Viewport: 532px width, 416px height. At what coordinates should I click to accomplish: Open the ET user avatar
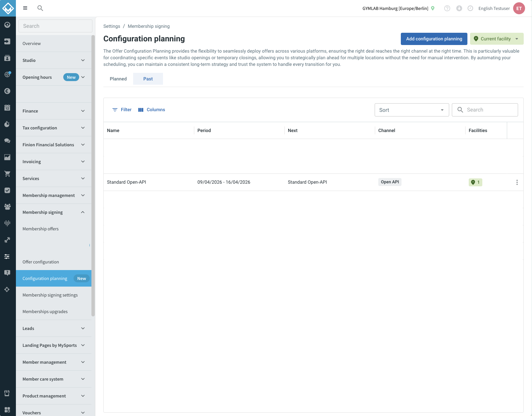click(x=519, y=8)
